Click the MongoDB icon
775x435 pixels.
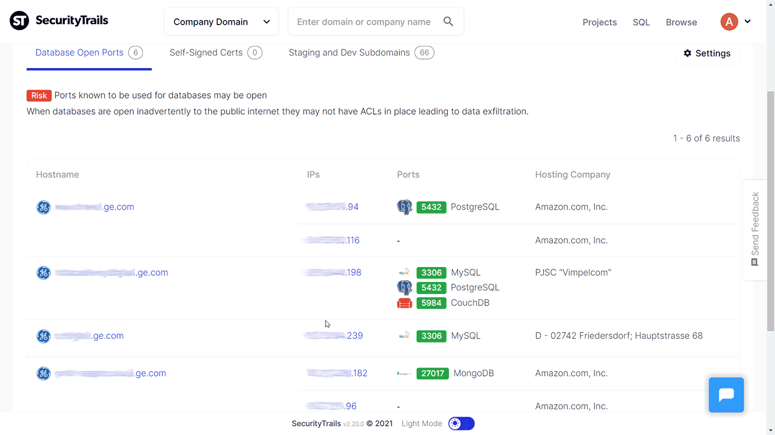point(404,374)
